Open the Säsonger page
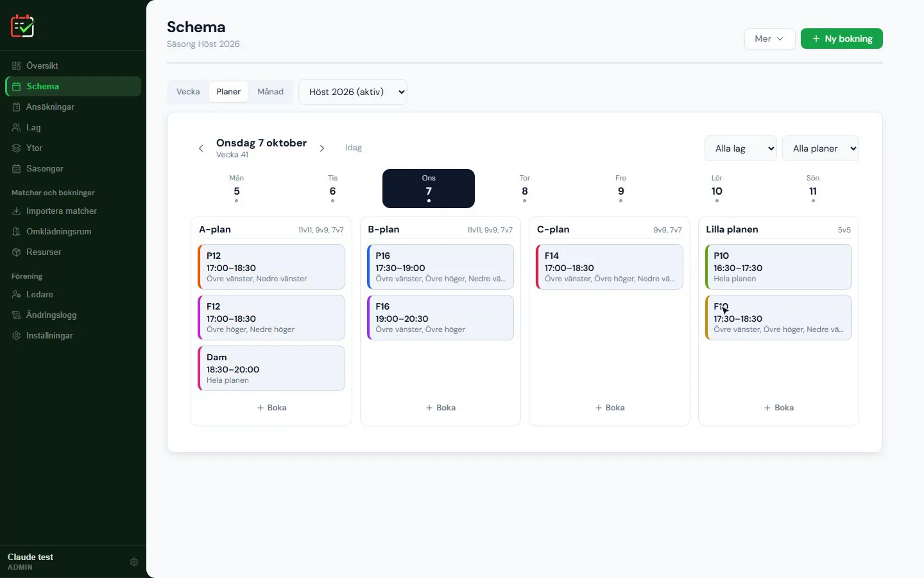924x578 pixels. pyautogui.click(x=73, y=168)
